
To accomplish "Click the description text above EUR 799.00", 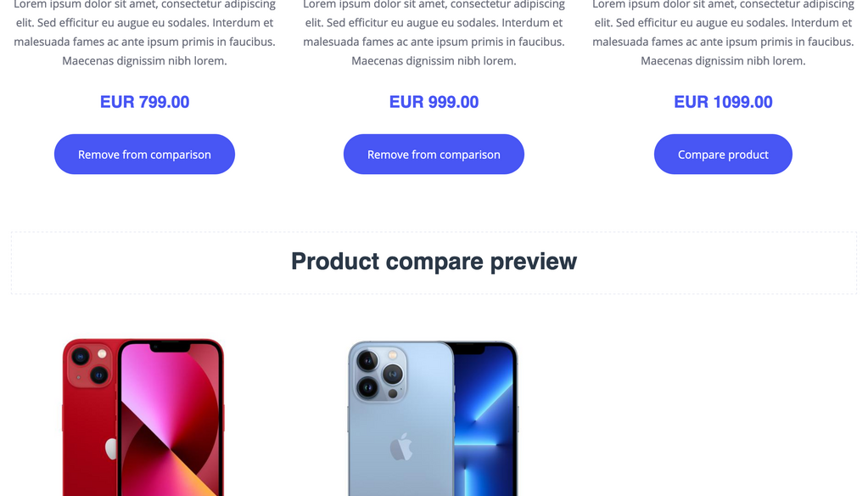I will coord(144,33).
